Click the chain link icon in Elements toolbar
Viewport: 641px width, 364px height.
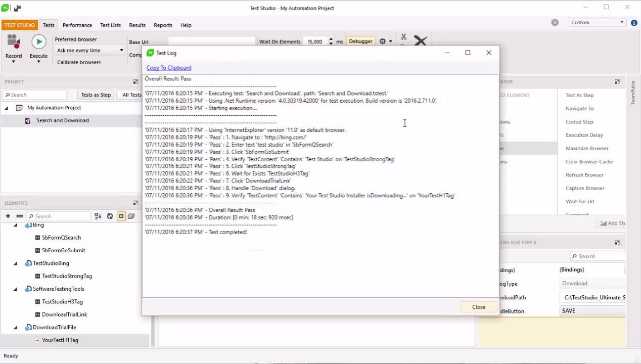pos(20,216)
